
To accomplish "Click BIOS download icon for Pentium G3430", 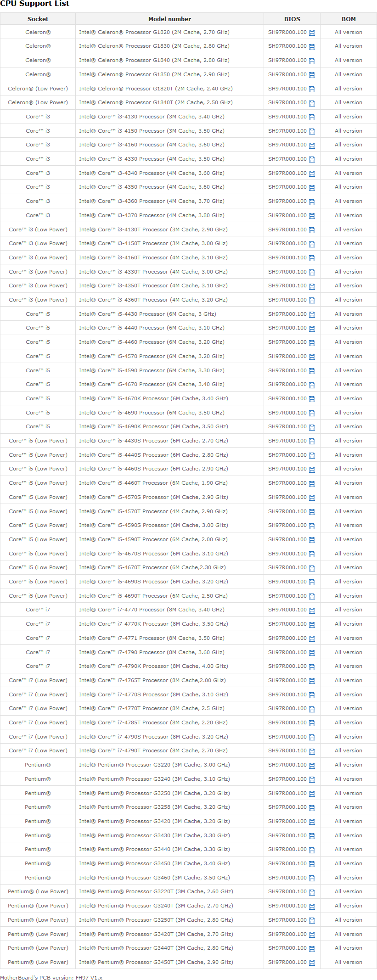I will 312,836.
